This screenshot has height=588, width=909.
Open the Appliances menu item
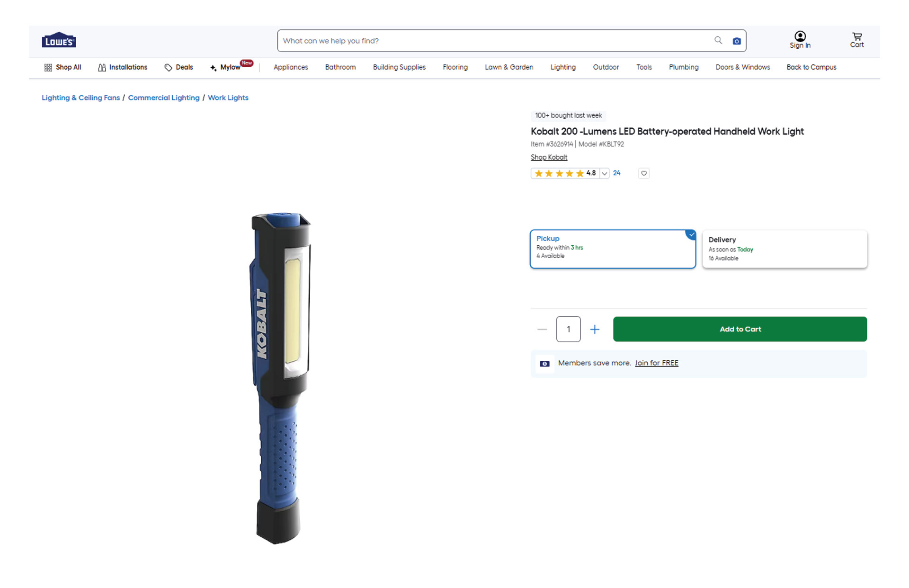click(291, 67)
